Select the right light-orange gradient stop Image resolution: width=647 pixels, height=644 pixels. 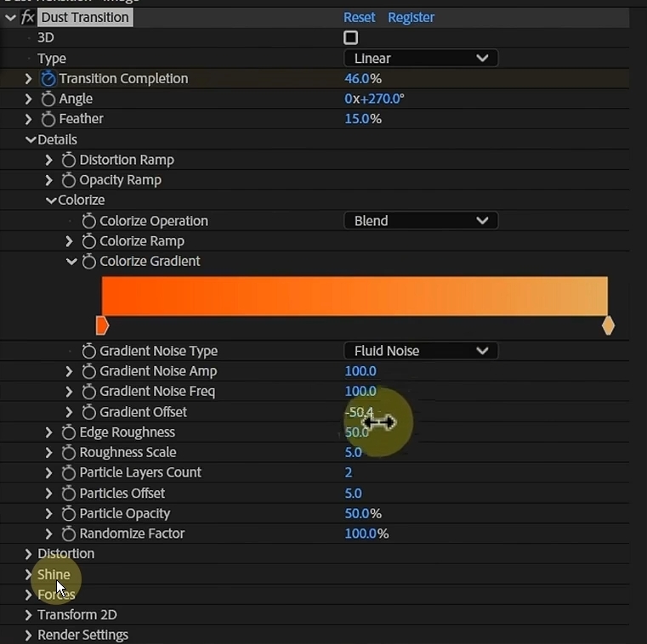(x=608, y=325)
